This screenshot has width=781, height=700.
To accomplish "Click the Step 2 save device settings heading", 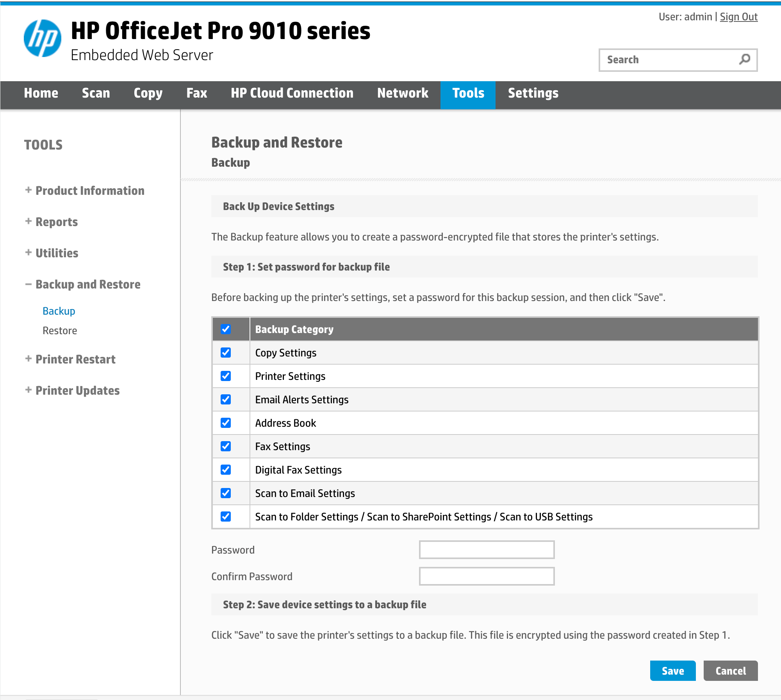I will click(x=325, y=604).
